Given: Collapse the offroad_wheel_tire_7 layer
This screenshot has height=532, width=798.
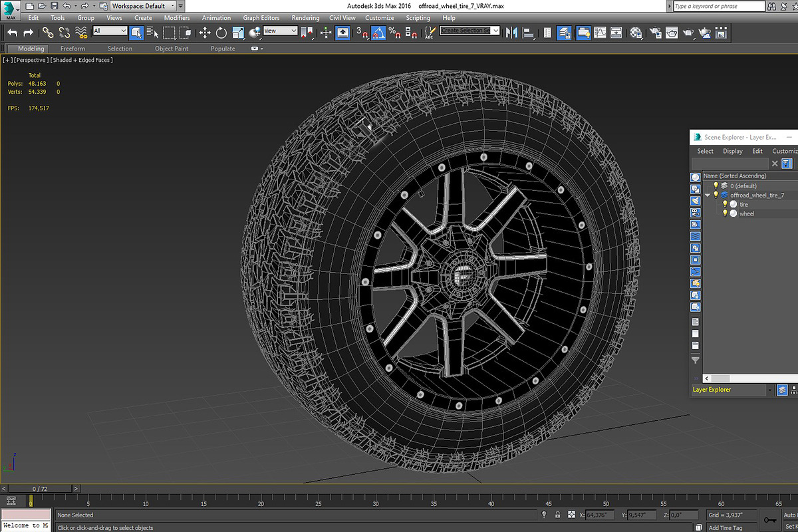Looking at the screenshot, I should click(x=708, y=195).
